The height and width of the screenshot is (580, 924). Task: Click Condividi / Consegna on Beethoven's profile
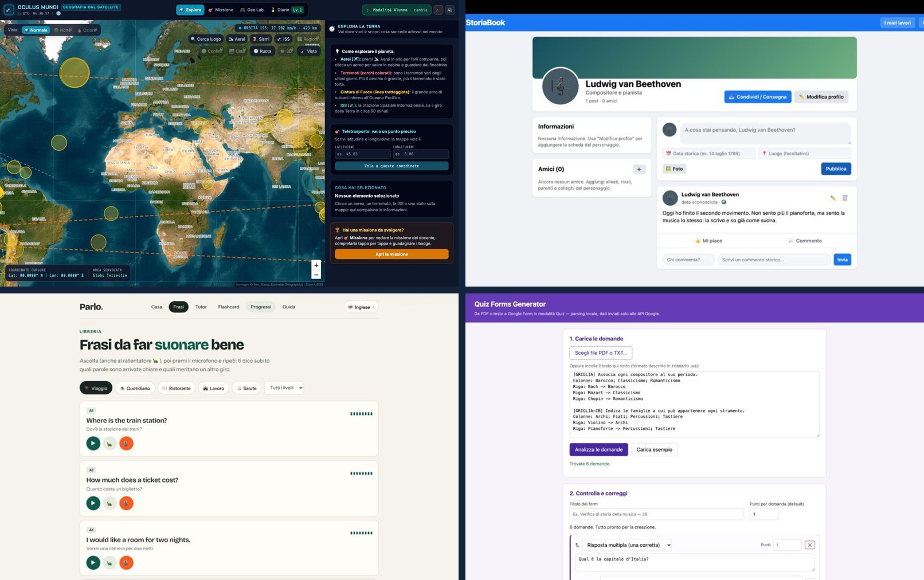(x=758, y=97)
